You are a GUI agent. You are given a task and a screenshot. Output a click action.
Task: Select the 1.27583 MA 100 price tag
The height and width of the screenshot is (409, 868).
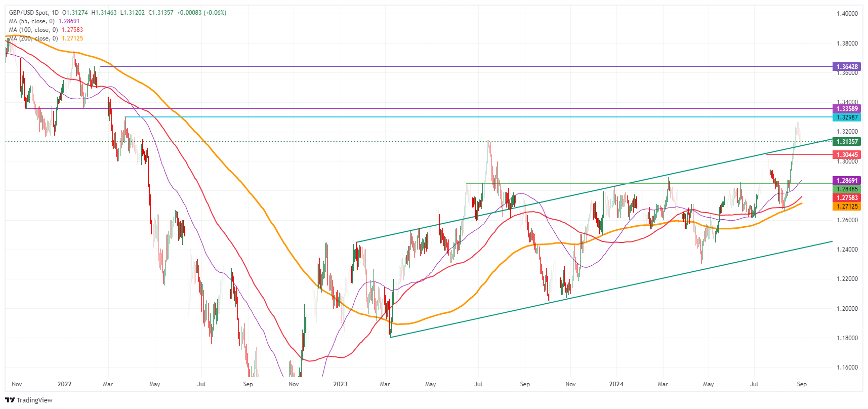point(846,198)
